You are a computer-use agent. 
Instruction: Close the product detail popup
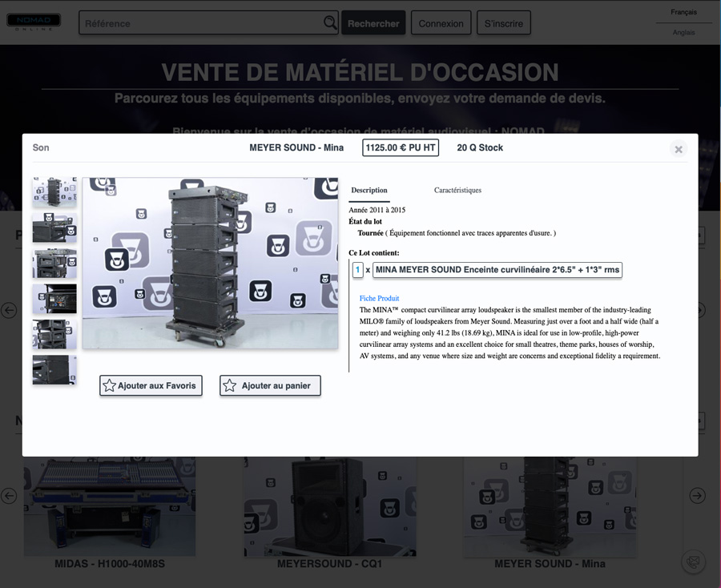679,149
